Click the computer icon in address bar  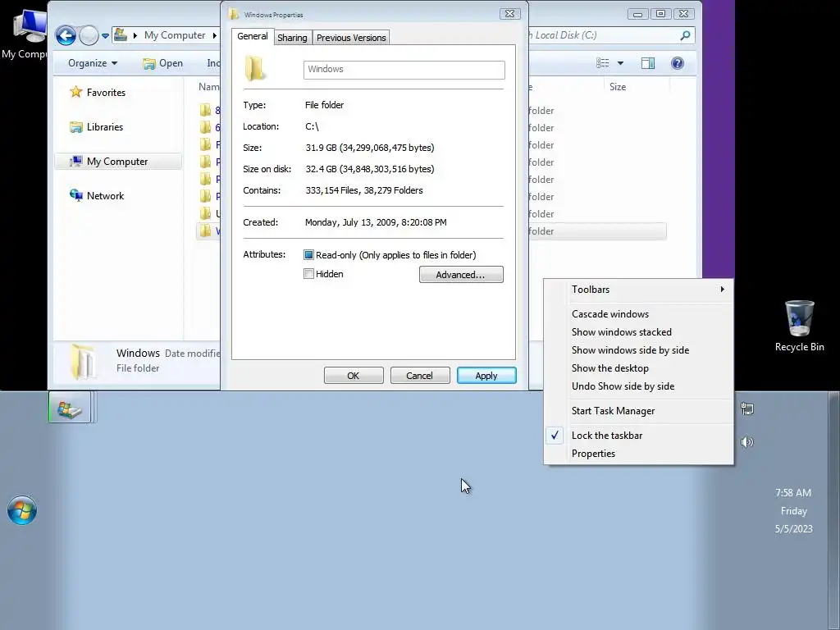pyautogui.click(x=121, y=34)
